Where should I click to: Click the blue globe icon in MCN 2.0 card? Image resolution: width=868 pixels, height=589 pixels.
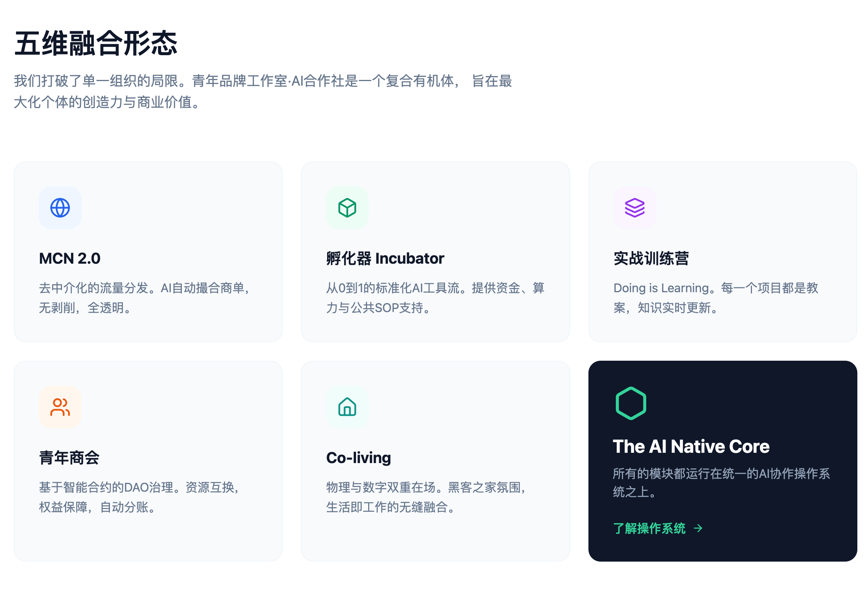coord(60,208)
